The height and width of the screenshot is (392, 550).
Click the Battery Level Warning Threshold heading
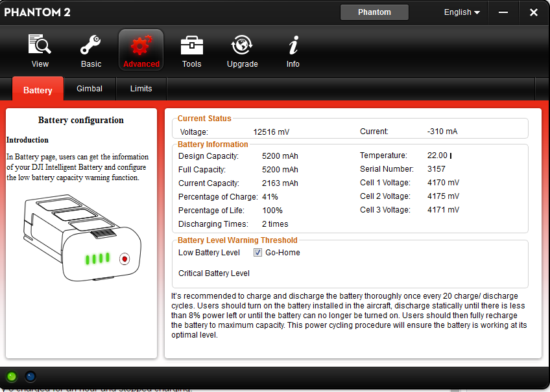[x=237, y=240]
